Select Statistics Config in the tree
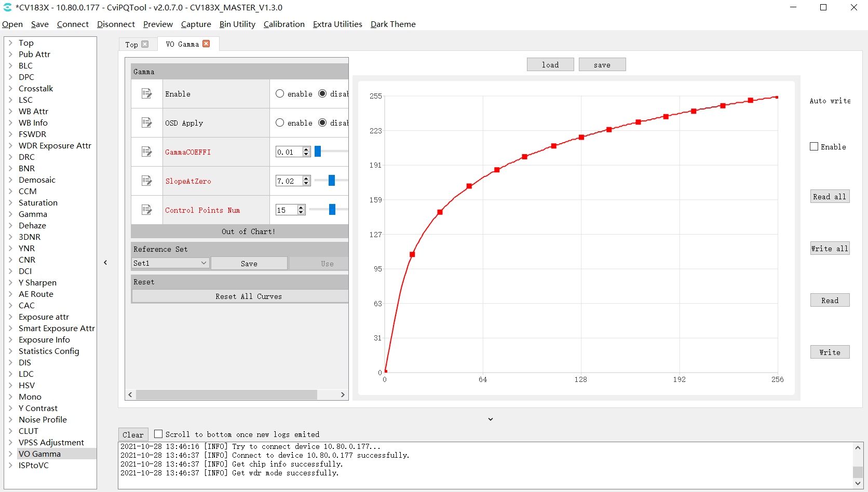This screenshot has height=492, width=868. pos(49,351)
